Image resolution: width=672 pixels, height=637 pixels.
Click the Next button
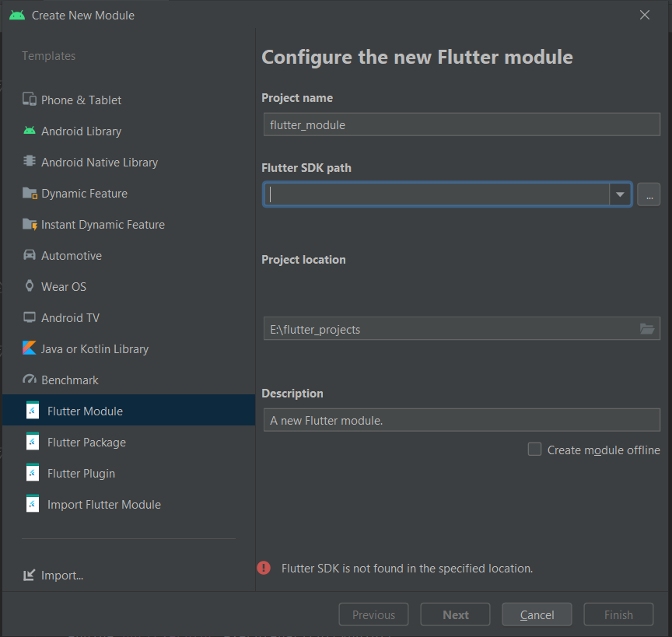[455, 614]
